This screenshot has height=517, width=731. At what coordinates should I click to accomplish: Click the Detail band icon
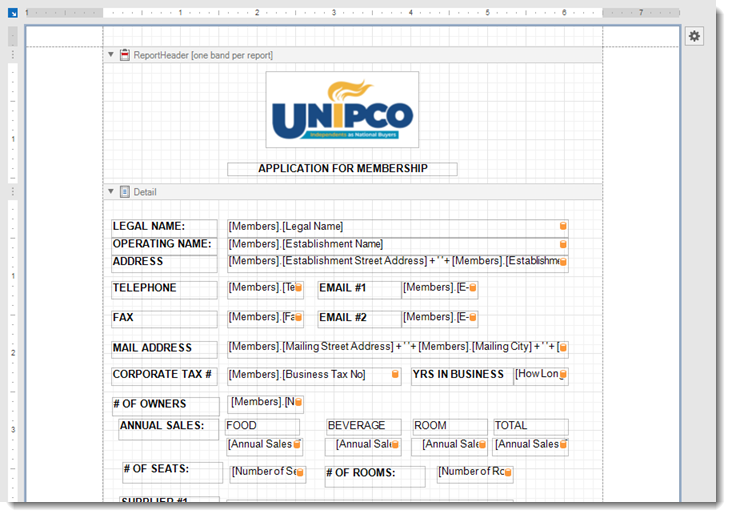click(125, 191)
